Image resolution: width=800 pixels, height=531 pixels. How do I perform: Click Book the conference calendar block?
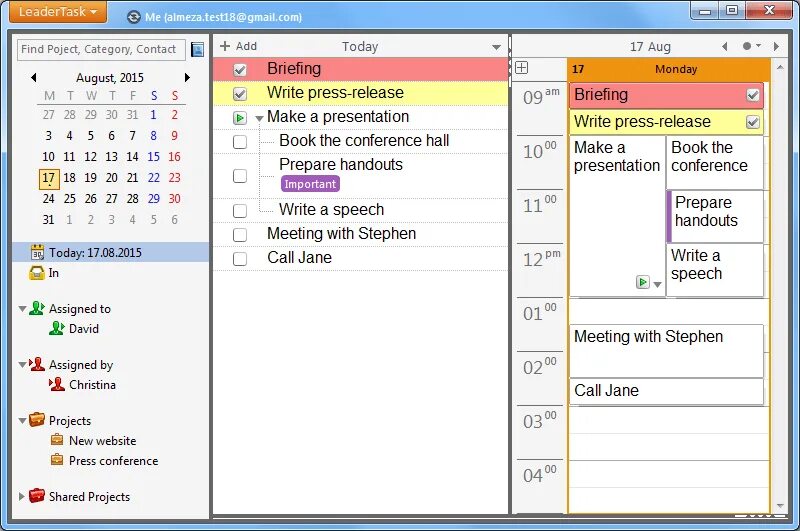click(715, 162)
